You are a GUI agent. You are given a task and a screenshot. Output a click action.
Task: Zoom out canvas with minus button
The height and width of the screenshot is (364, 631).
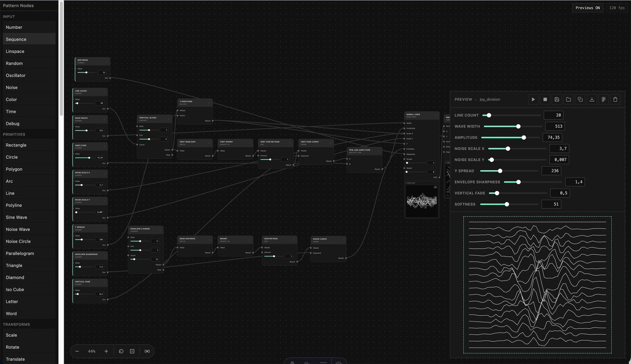click(x=77, y=351)
